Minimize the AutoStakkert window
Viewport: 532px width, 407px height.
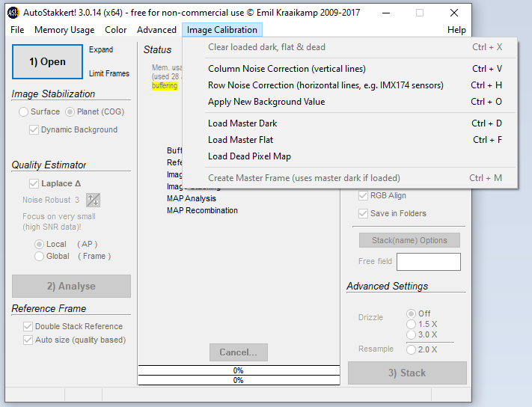click(386, 13)
